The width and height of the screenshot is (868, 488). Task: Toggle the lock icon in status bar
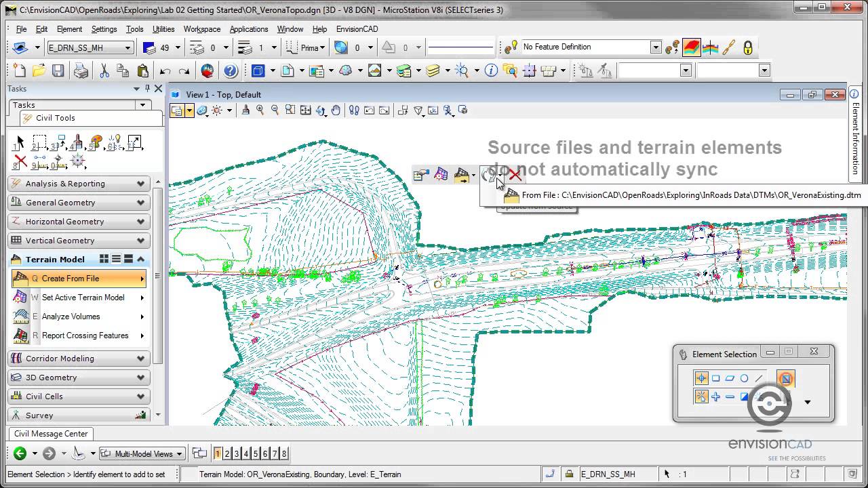click(570, 474)
